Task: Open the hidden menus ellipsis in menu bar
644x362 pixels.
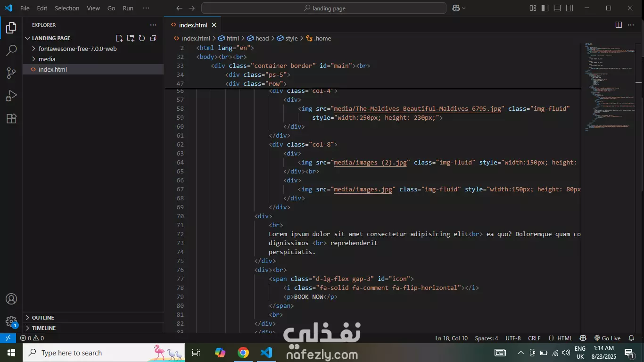Action: (146, 8)
